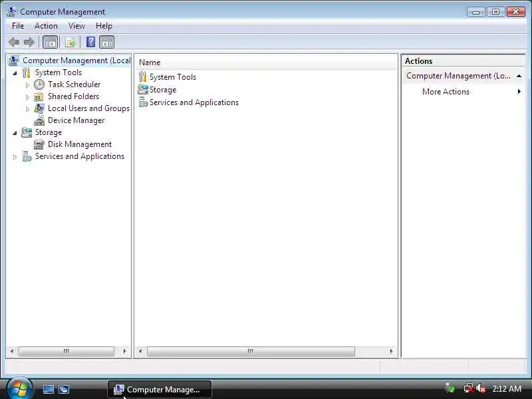The width and height of the screenshot is (532, 399).
Task: Select the Local Users and Groups icon
Action: pyautogui.click(x=39, y=108)
